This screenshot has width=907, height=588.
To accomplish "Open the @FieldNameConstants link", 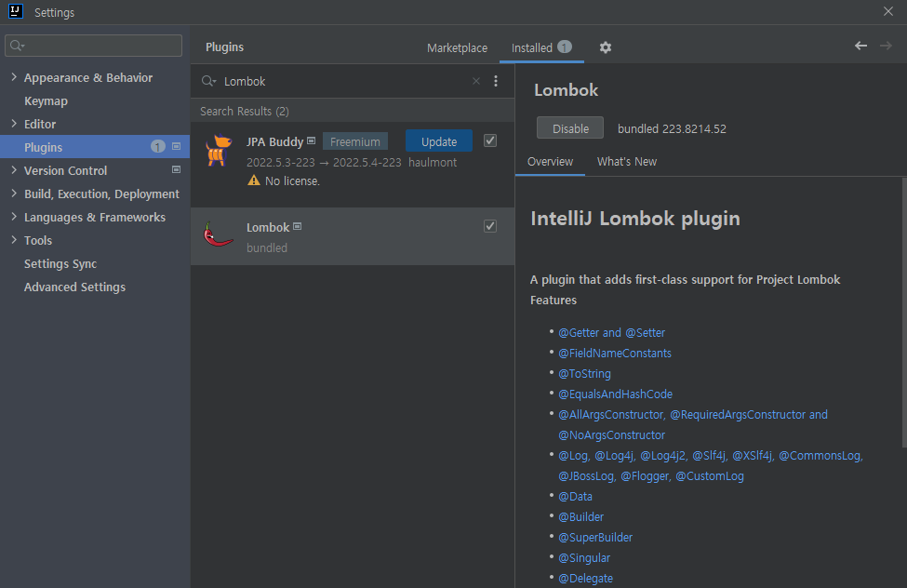I will (x=615, y=353).
